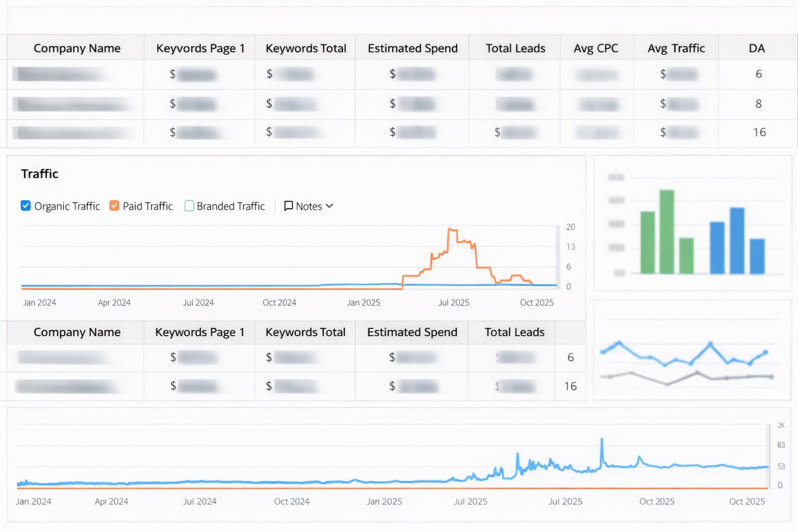Screen dimensions: 798x532
Task: Disable the Paid Traffic checkbox
Action: (x=114, y=206)
